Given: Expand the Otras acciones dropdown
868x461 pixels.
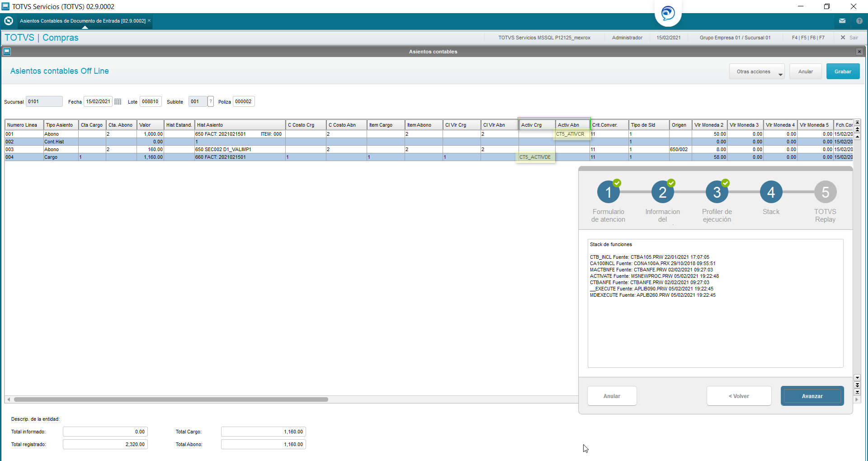Looking at the screenshot, I should coord(757,71).
